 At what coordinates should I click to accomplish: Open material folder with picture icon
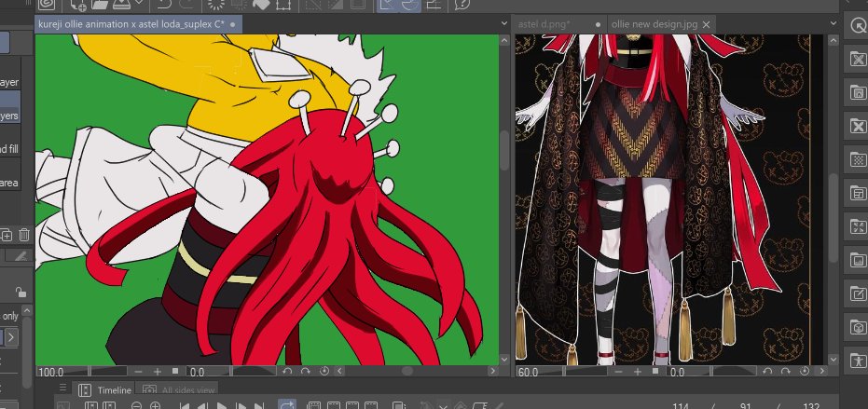(858, 260)
